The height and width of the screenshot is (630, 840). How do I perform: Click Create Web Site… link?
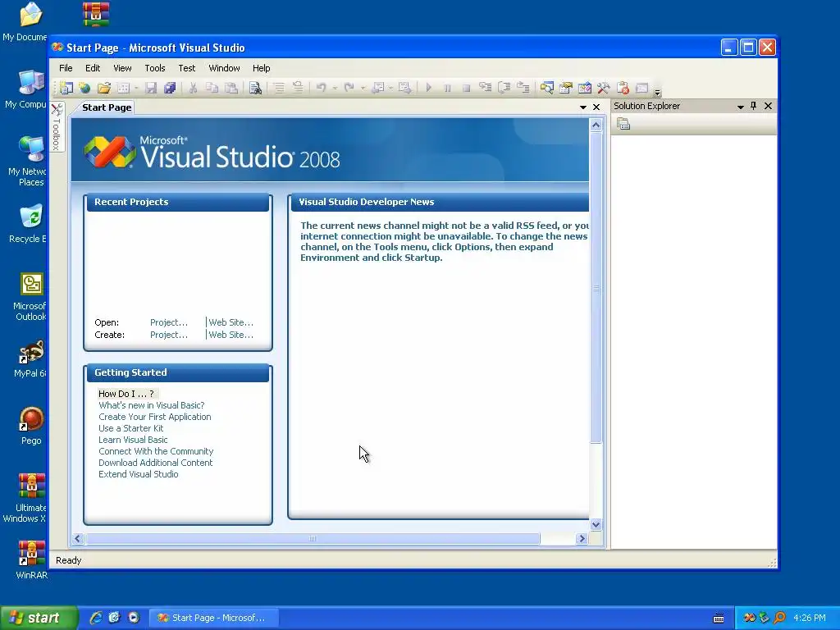tap(231, 335)
